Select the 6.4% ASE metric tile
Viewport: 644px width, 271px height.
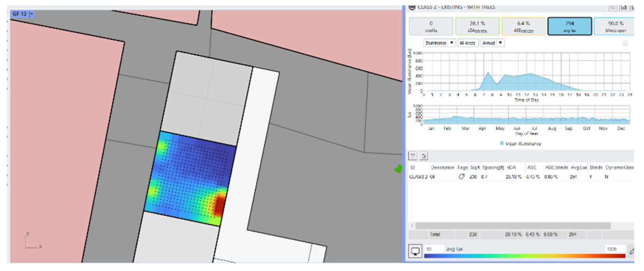point(523,26)
